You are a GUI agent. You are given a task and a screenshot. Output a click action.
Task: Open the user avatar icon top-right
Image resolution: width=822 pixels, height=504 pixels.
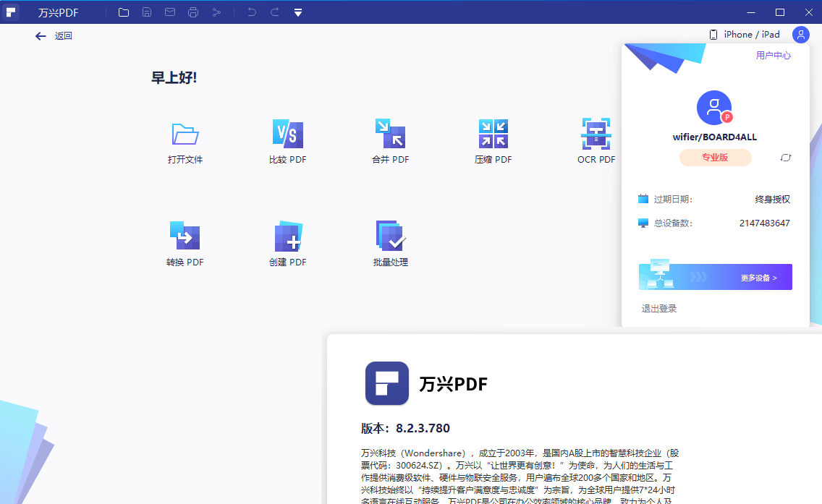click(801, 35)
